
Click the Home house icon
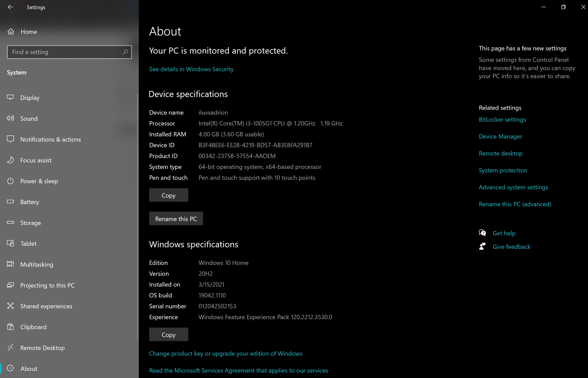click(11, 32)
